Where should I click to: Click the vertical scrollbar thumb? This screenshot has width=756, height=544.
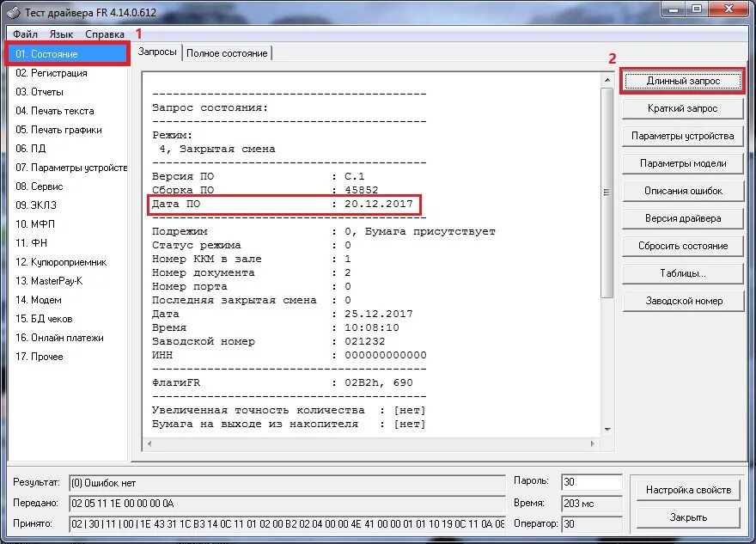pos(607,193)
